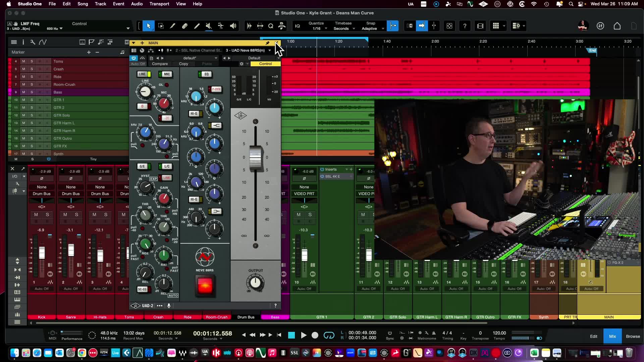The height and width of the screenshot is (362, 644).
Task: Toggle the G/E gate button
Action: [144, 166]
